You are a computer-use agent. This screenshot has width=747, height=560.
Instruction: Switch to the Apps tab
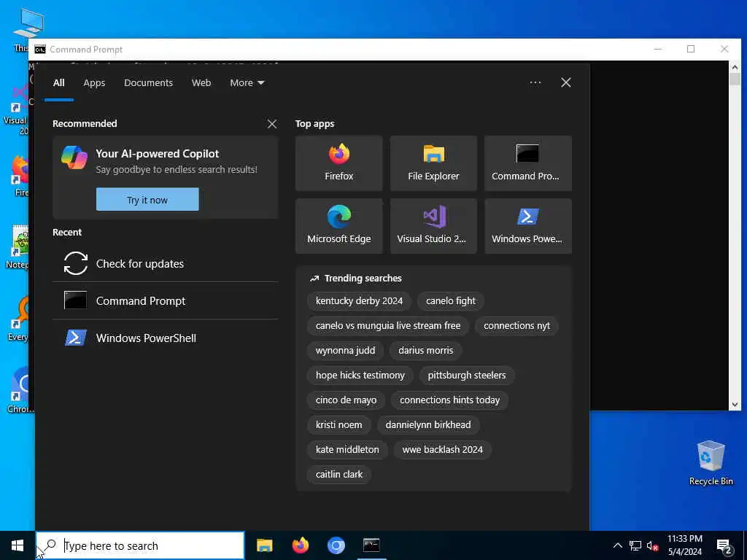(x=94, y=83)
